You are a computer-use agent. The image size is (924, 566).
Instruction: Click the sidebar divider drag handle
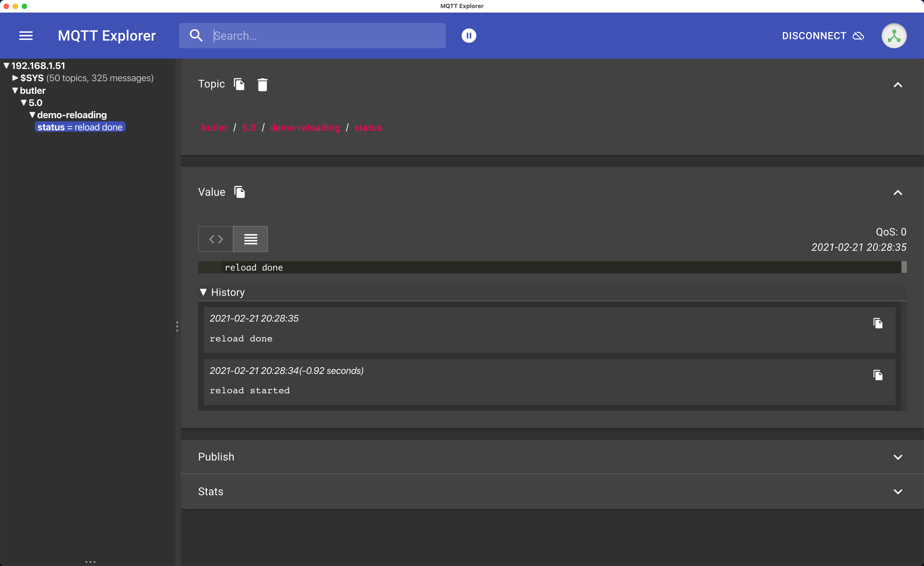coord(177,327)
